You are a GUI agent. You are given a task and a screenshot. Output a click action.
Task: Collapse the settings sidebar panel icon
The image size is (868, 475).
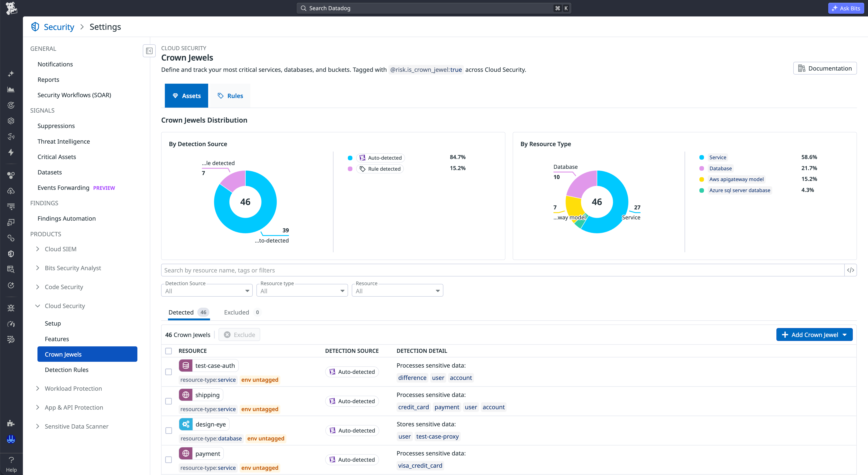[149, 51]
